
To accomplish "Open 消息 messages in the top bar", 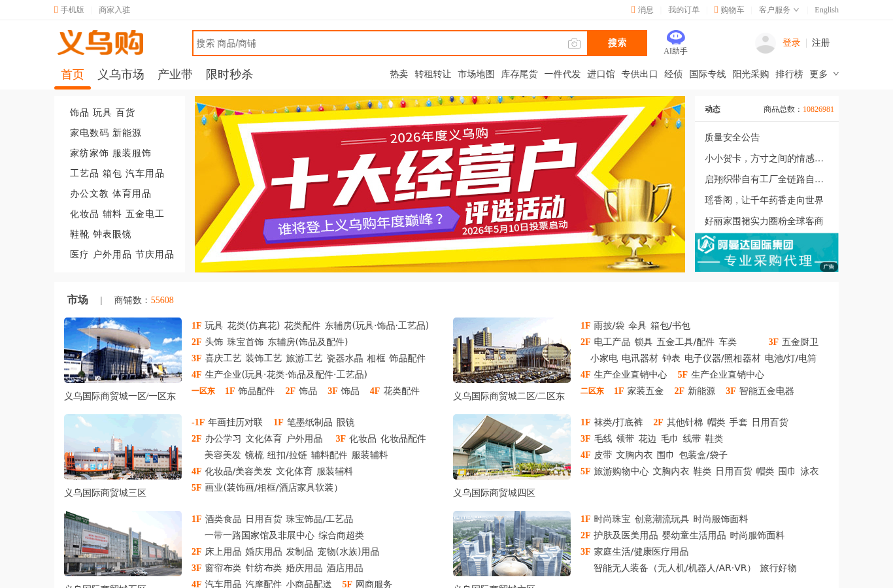I will (642, 10).
